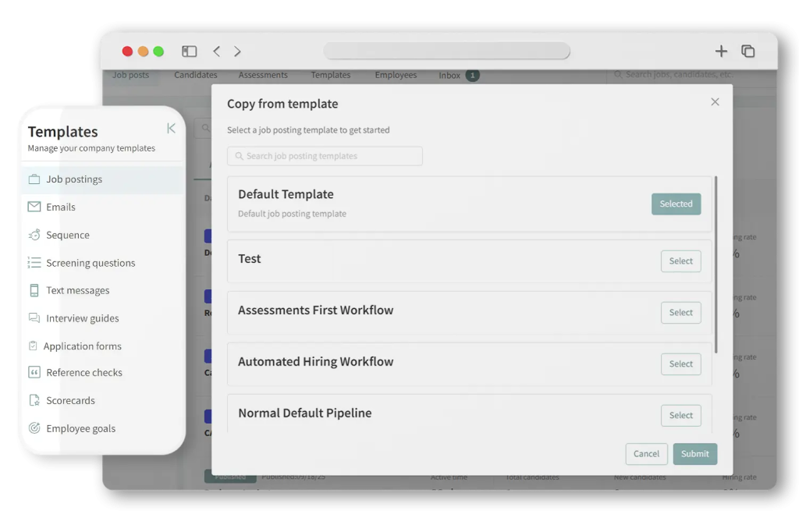
Task: Select the Assessments First Workflow template
Action: click(680, 313)
